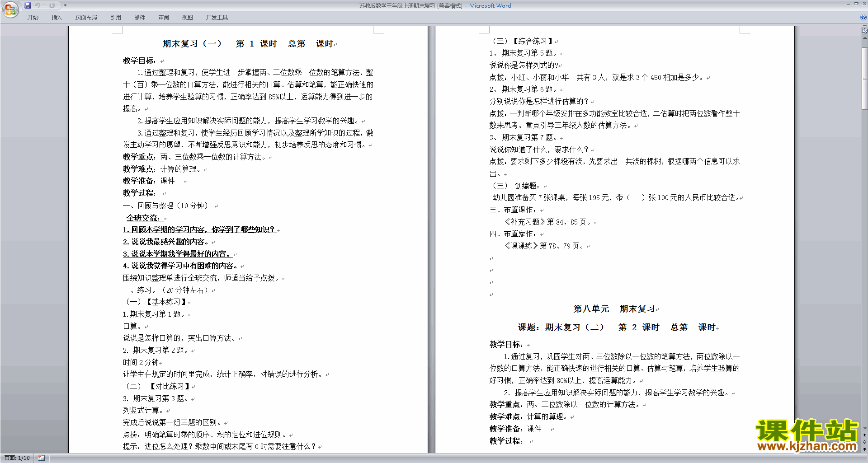The image size is (868, 463).
Task: Click the blue Help question mark icon
Action: coord(863,17)
